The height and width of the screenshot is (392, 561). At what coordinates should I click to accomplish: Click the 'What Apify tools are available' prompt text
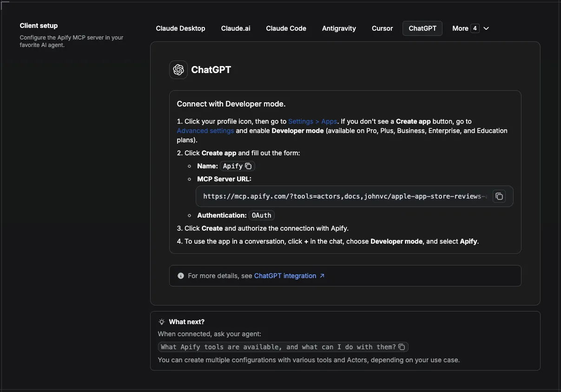tap(278, 347)
